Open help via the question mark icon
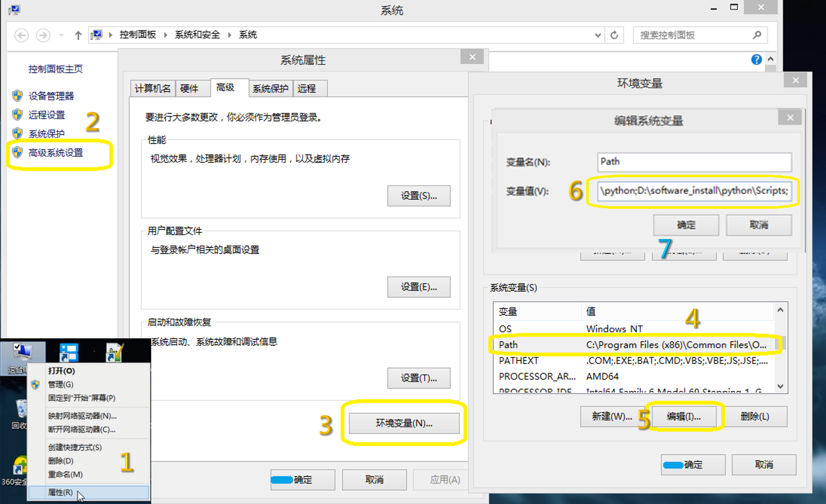The height and width of the screenshot is (504, 826). click(756, 59)
